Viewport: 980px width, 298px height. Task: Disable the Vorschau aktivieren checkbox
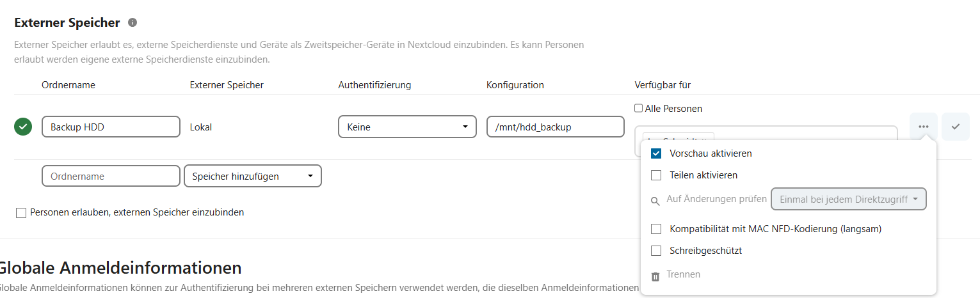656,153
